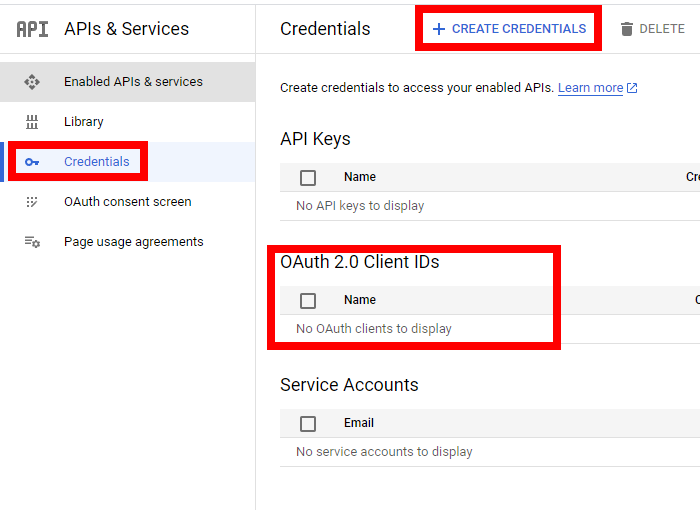Toggle the API Keys select-all checkbox
The image size is (700, 510).
tap(308, 177)
